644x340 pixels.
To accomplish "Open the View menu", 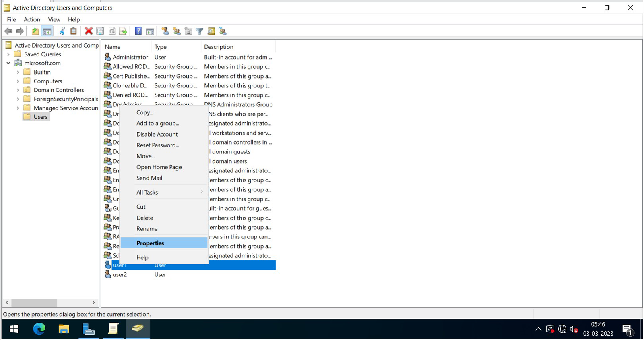I will pyautogui.click(x=54, y=19).
